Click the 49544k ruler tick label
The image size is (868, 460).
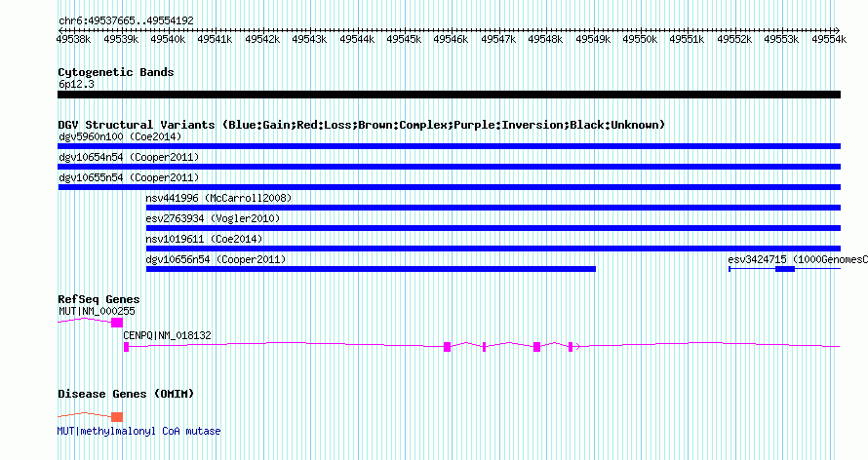coord(357,39)
